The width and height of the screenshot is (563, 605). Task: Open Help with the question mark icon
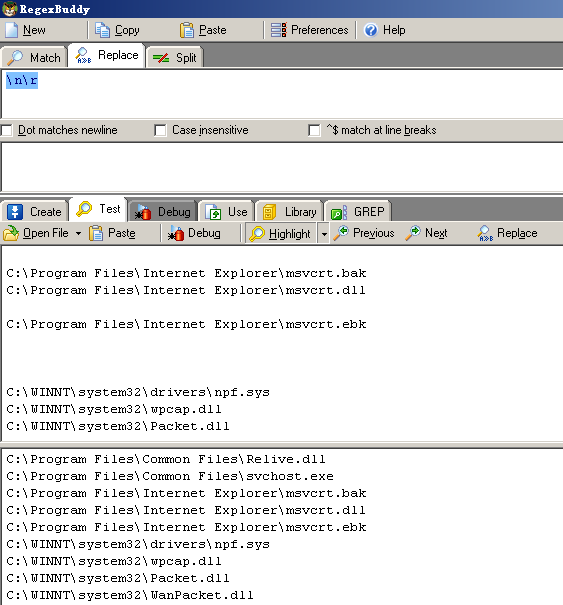tap(371, 30)
